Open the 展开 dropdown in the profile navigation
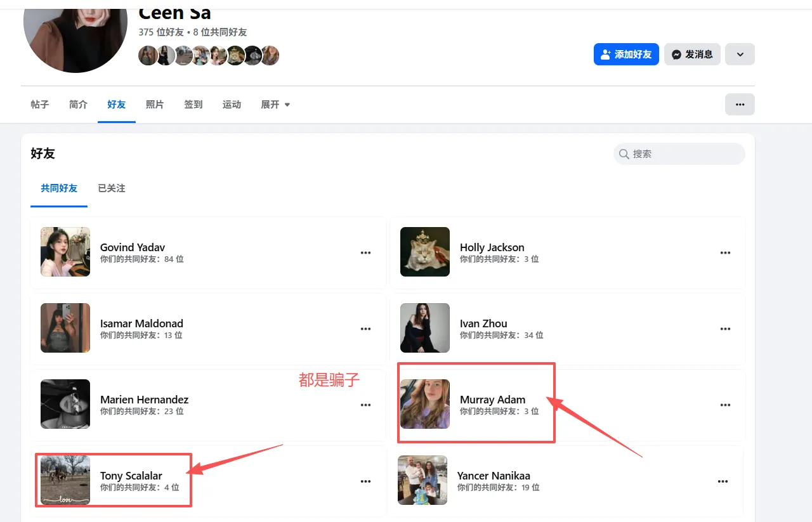Viewport: 812px width, 522px height. pyautogui.click(x=275, y=104)
